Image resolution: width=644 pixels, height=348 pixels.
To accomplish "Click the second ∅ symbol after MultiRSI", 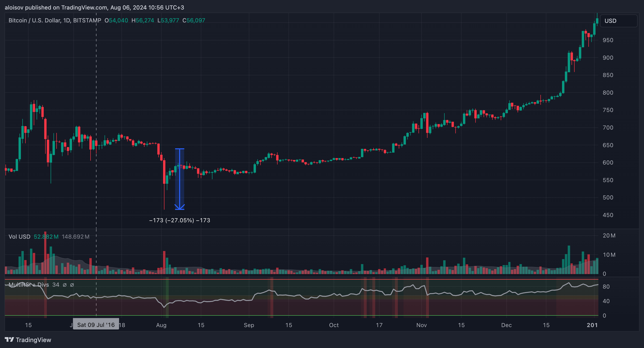I will 72,285.
